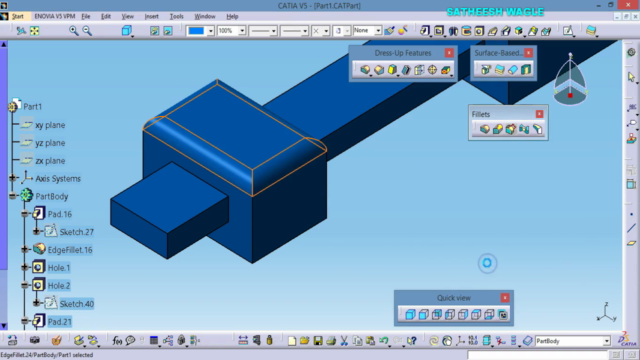Select the Pad tool in top toolbar
This screenshot has width=640, height=360.
(x=425, y=31)
